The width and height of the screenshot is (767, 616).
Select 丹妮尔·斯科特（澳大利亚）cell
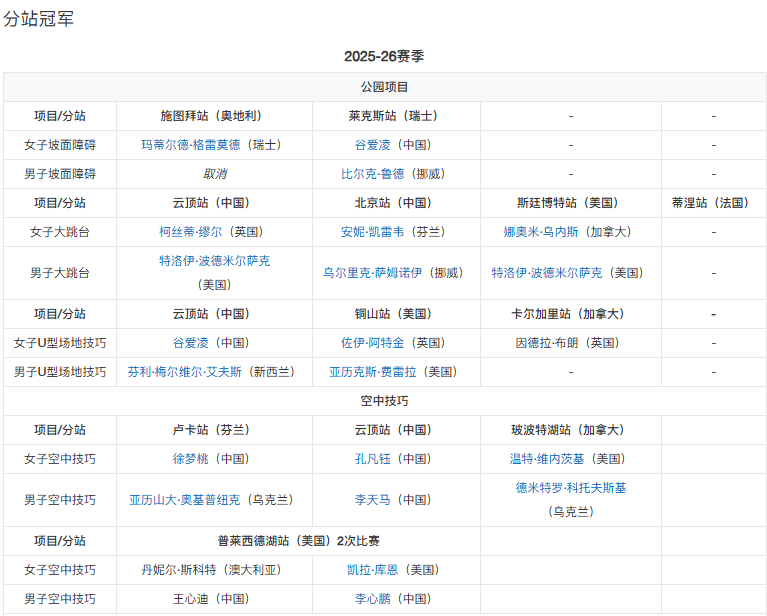tap(214, 570)
